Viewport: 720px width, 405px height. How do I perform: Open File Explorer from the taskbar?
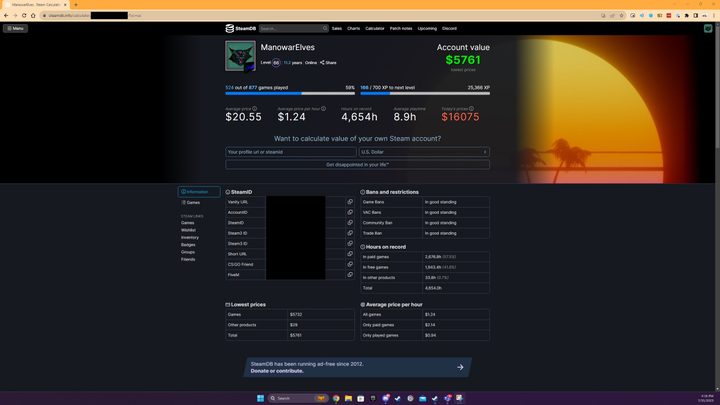(x=348, y=398)
